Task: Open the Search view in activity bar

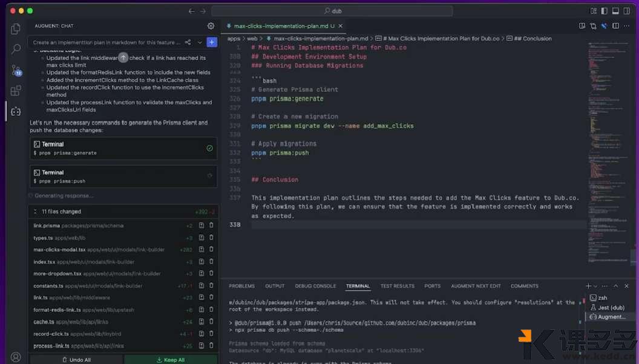Action: (x=16, y=49)
